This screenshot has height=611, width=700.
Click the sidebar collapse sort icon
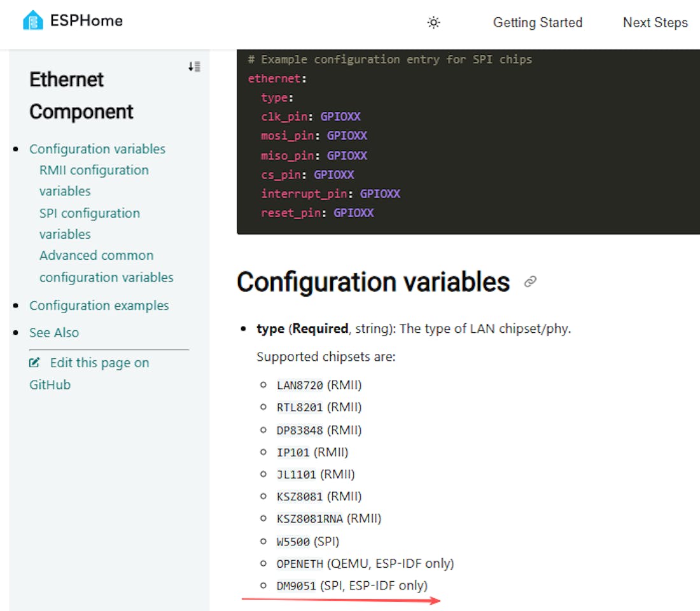coord(194,66)
